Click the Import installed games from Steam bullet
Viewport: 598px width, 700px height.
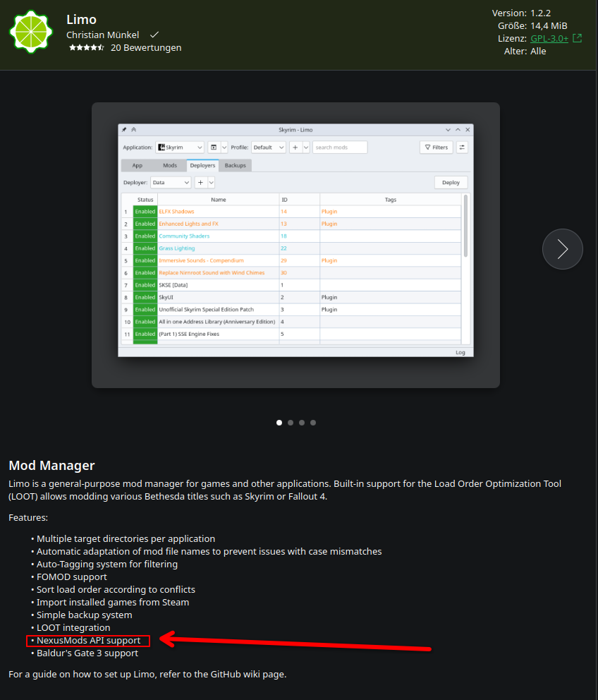click(110, 602)
